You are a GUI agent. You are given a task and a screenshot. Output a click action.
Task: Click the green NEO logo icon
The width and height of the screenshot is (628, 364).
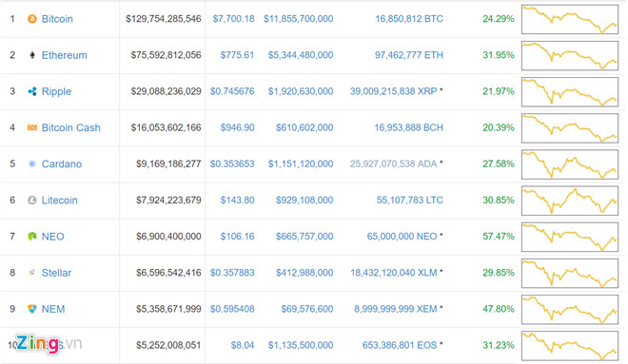pos(32,237)
